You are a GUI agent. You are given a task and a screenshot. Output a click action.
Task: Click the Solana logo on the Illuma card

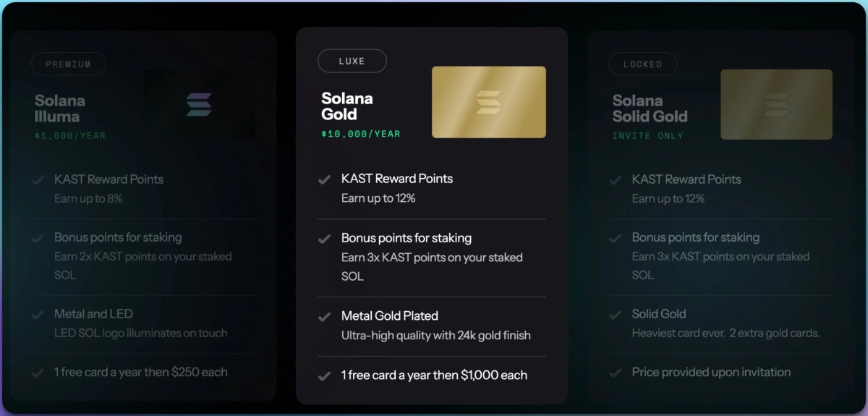199,104
